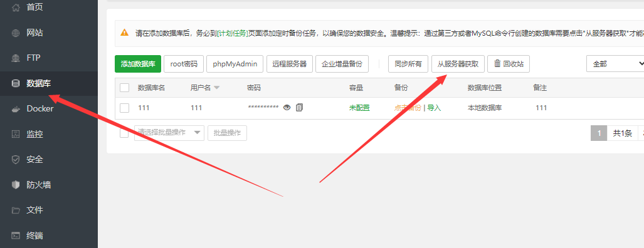The image size is (644, 248).
Task: Click the 数据库名 column header
Action: click(151, 88)
